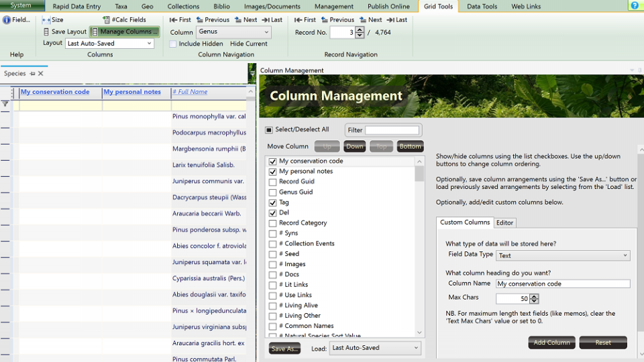Click the help question mark icon
Image resolution: width=644 pixels, height=362 pixels.
click(x=635, y=5)
